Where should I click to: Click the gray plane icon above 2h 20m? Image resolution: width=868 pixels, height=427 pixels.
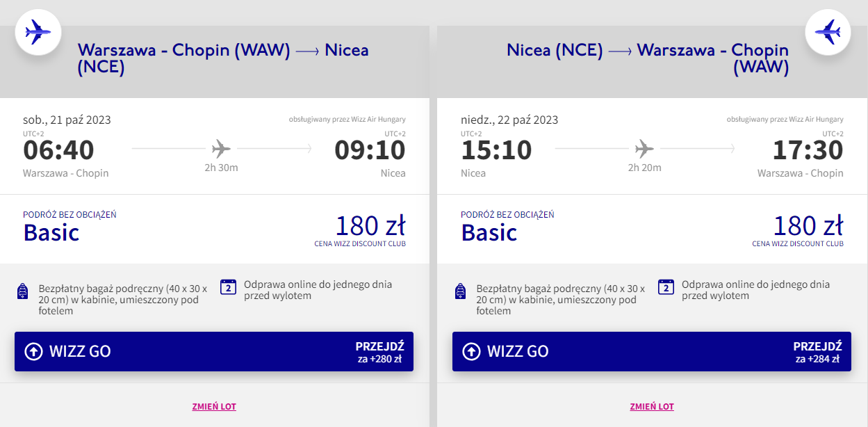(x=644, y=148)
